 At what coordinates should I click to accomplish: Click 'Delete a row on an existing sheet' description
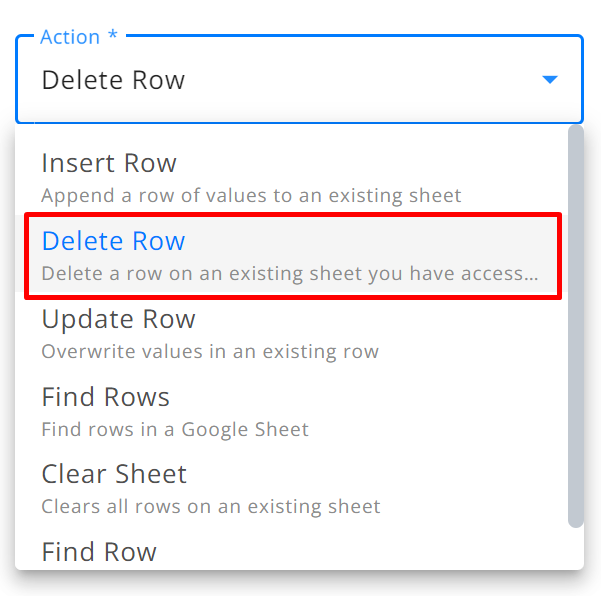pos(290,274)
